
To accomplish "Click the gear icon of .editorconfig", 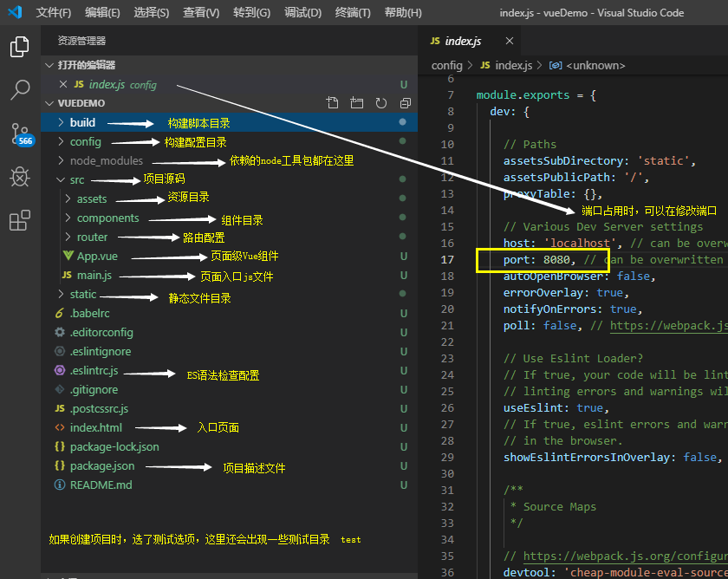I will tap(60, 332).
